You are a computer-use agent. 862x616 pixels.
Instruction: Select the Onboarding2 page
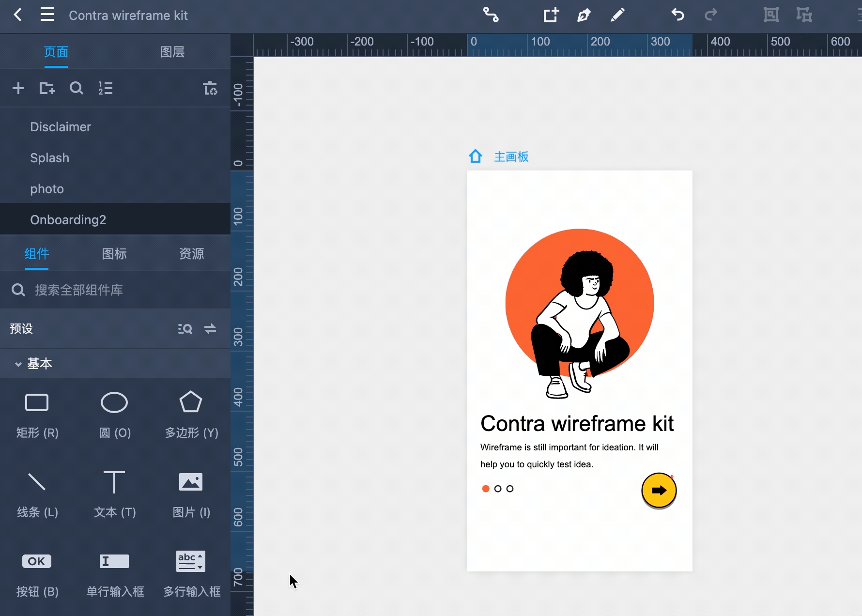coord(115,219)
